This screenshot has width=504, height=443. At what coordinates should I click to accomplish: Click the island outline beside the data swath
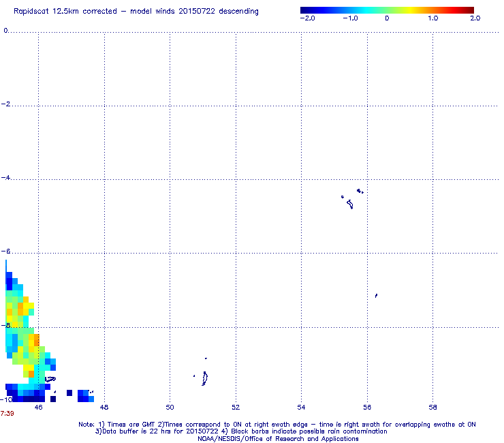tap(50, 379)
